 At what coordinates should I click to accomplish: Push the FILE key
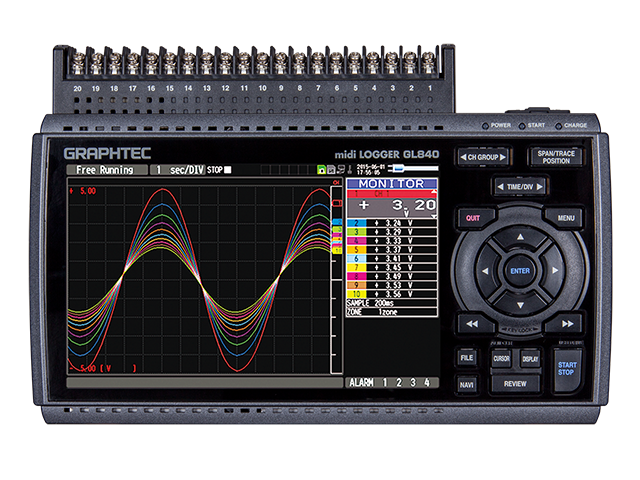pyautogui.click(x=467, y=358)
